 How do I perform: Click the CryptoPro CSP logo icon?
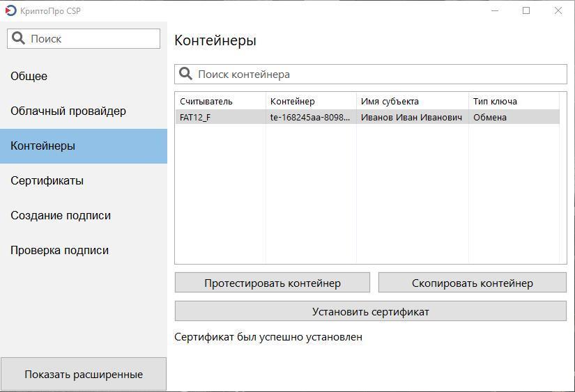(10, 10)
